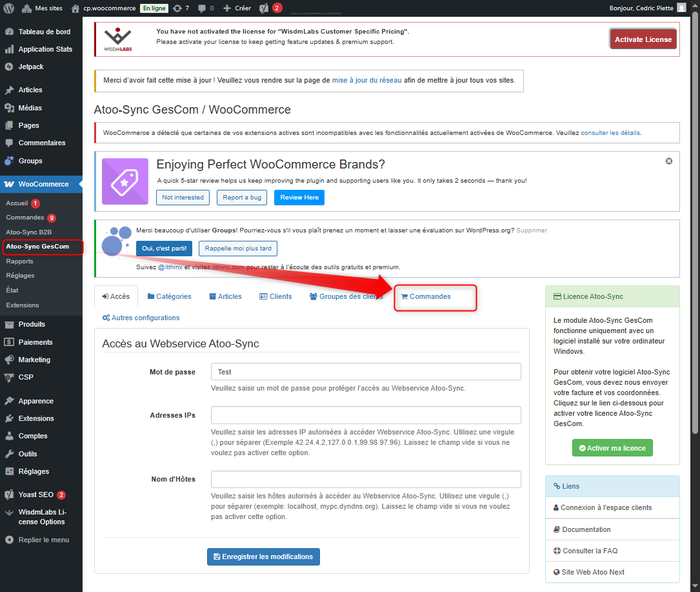Focus the Mot de passe field
This screenshot has height=592, width=700.
pos(366,372)
